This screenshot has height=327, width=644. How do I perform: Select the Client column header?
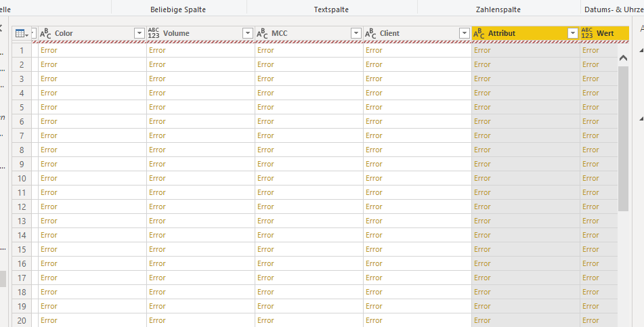(x=418, y=33)
